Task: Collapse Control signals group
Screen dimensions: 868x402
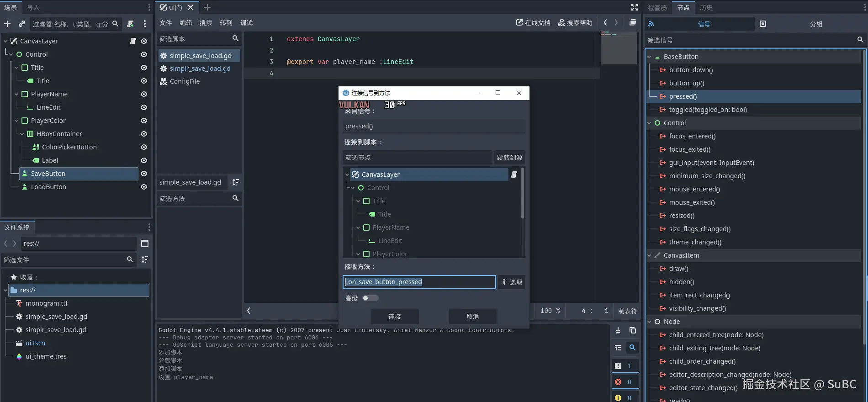Action: (x=649, y=123)
